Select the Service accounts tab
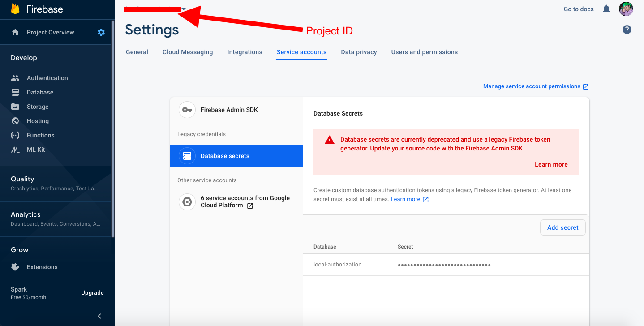The image size is (644, 326). pyautogui.click(x=301, y=52)
